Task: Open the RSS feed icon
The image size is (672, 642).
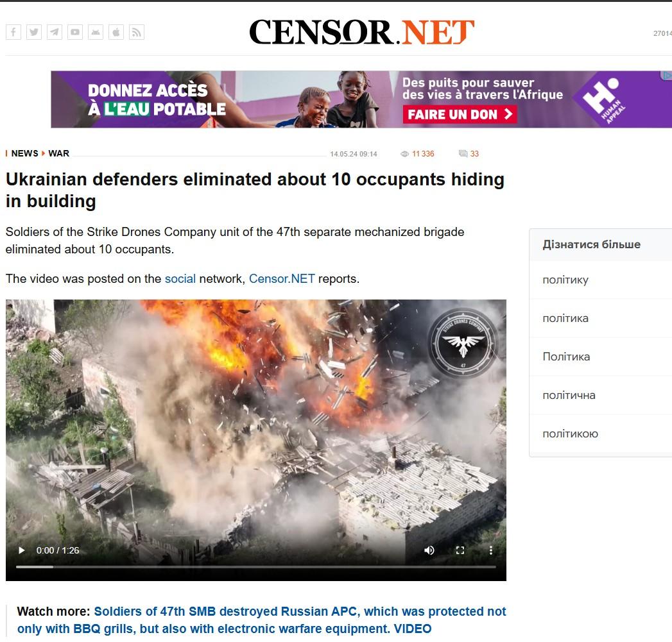Action: tap(137, 32)
